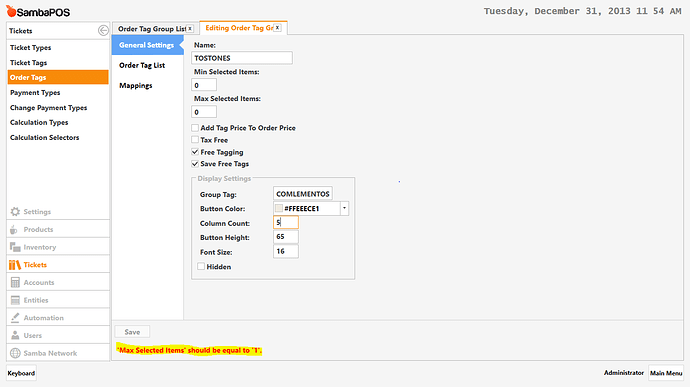Click the Group Tag field
This screenshot has height=387, width=690.
click(x=303, y=194)
